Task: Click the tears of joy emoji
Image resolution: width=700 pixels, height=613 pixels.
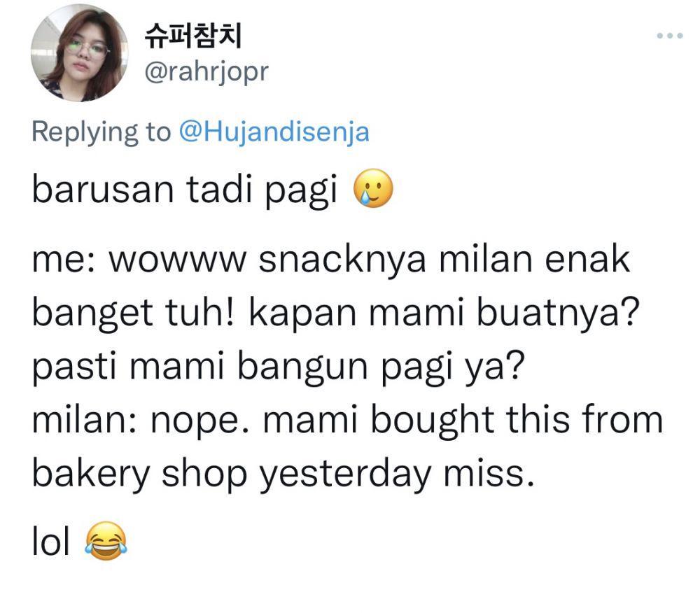Action: click(106, 541)
